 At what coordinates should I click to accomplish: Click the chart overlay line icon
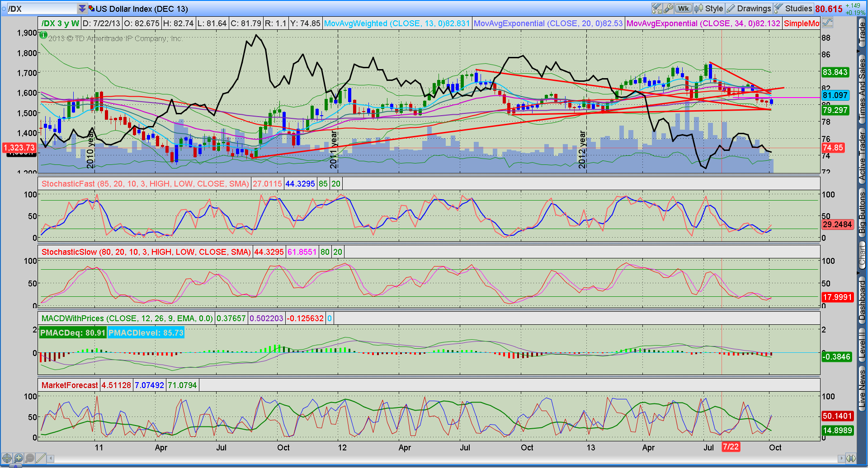point(827,23)
